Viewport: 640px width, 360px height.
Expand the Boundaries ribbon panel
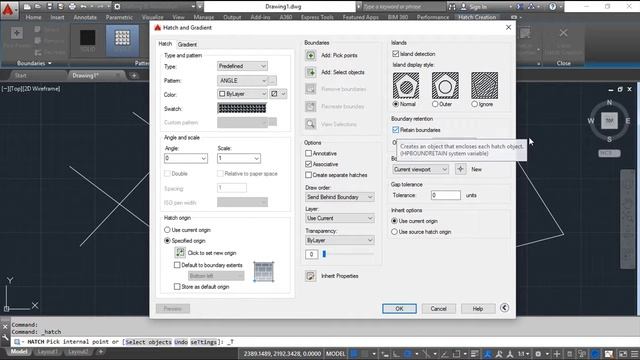click(34, 63)
